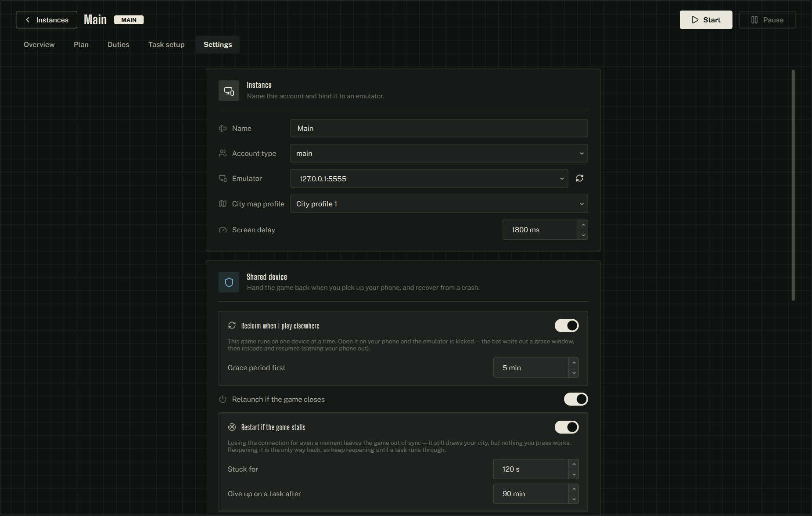
Task: Click the Screen delay gauge icon
Action: click(223, 230)
